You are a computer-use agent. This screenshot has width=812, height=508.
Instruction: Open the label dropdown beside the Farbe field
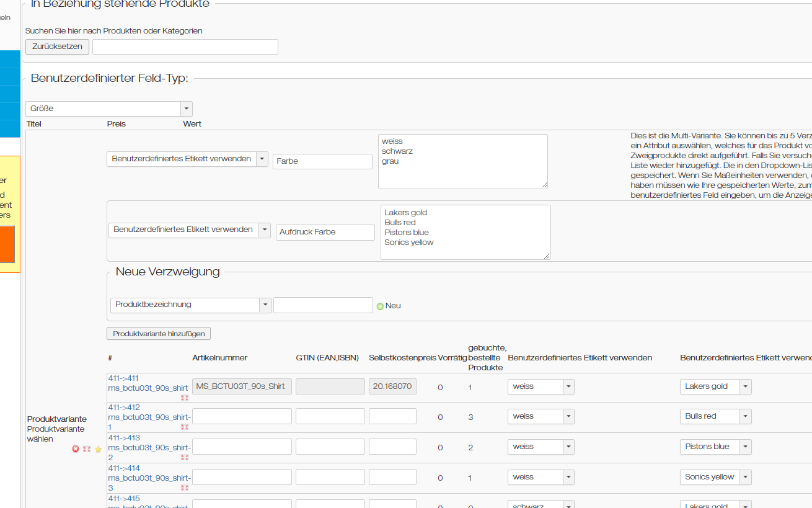click(262, 159)
